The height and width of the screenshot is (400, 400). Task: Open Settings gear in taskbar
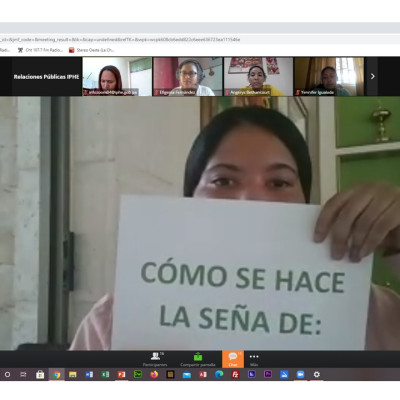tap(317, 375)
